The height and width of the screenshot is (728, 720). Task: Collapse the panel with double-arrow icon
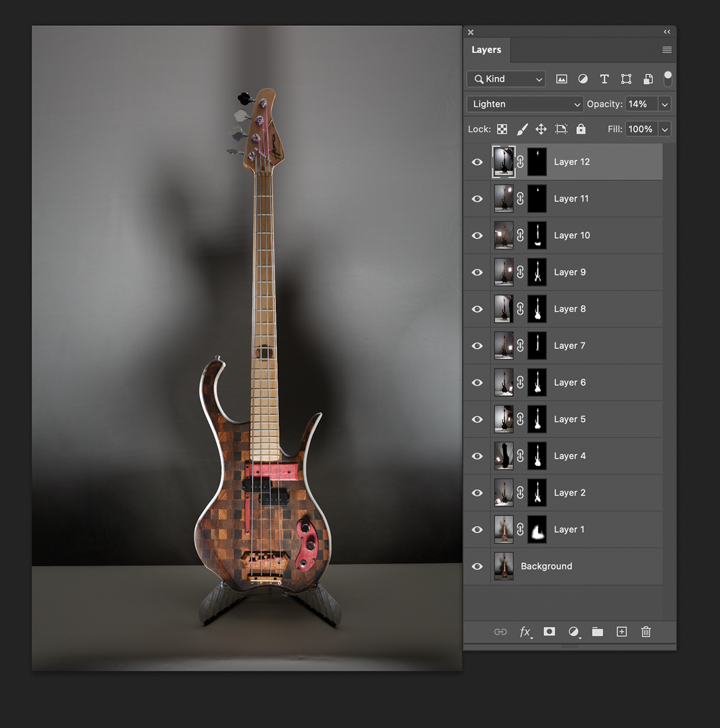point(667,32)
